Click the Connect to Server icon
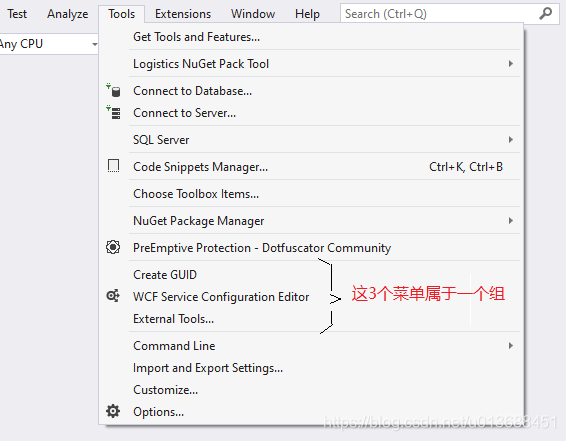566x441 pixels. [113, 113]
